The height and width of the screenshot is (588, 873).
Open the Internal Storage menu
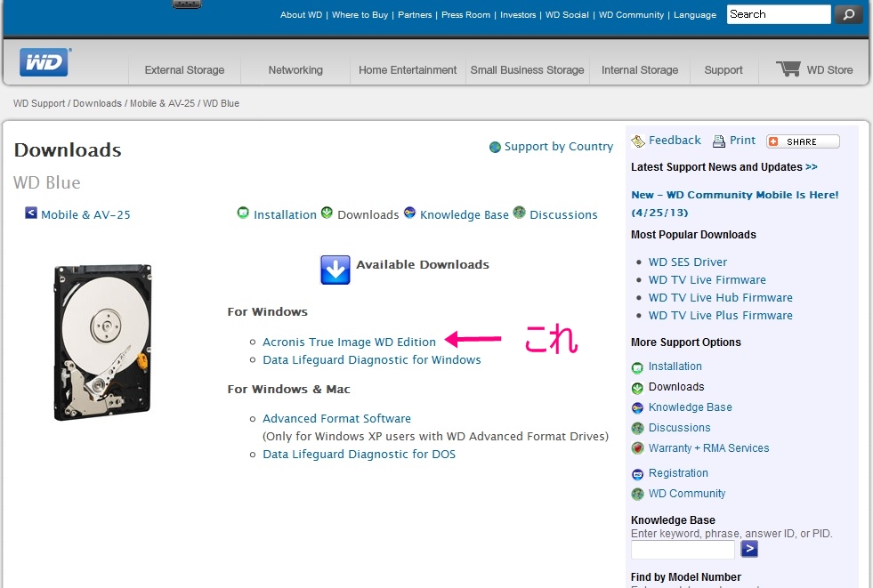tap(640, 70)
